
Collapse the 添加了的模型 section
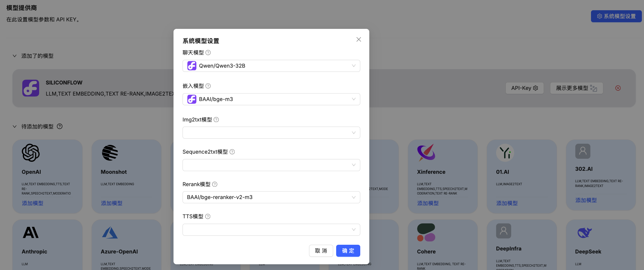click(x=14, y=56)
